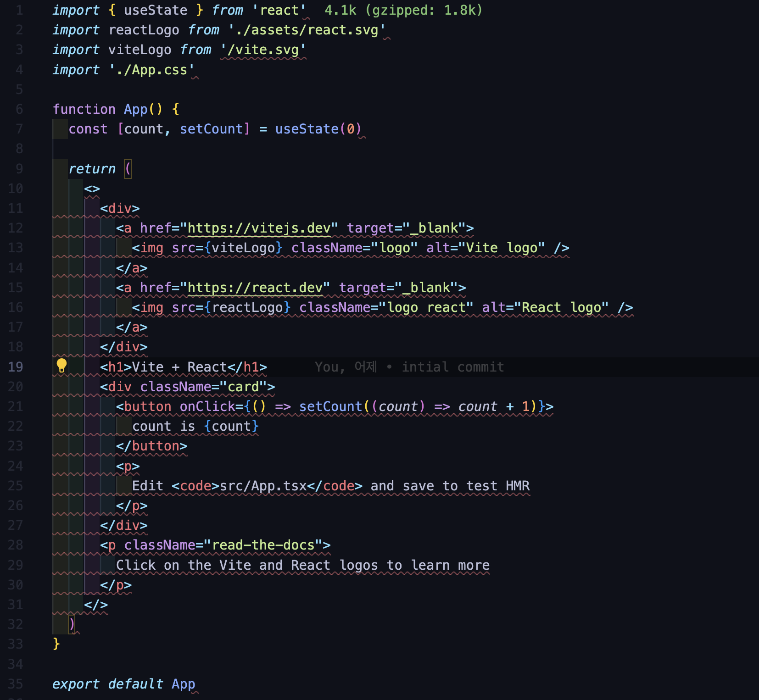Click the closing '</div>' tag on line 18
This screenshot has height=700, width=759.
point(124,347)
